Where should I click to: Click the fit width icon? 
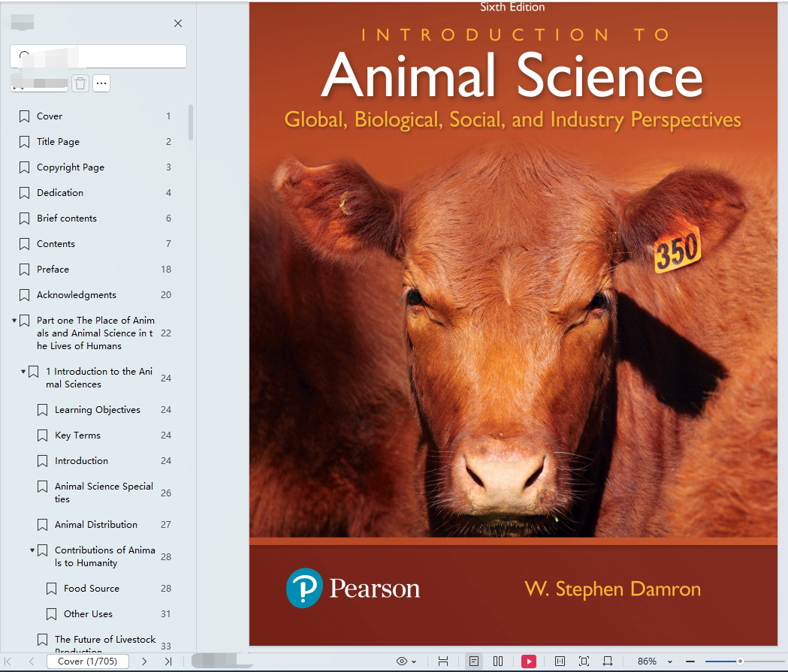[608, 661]
